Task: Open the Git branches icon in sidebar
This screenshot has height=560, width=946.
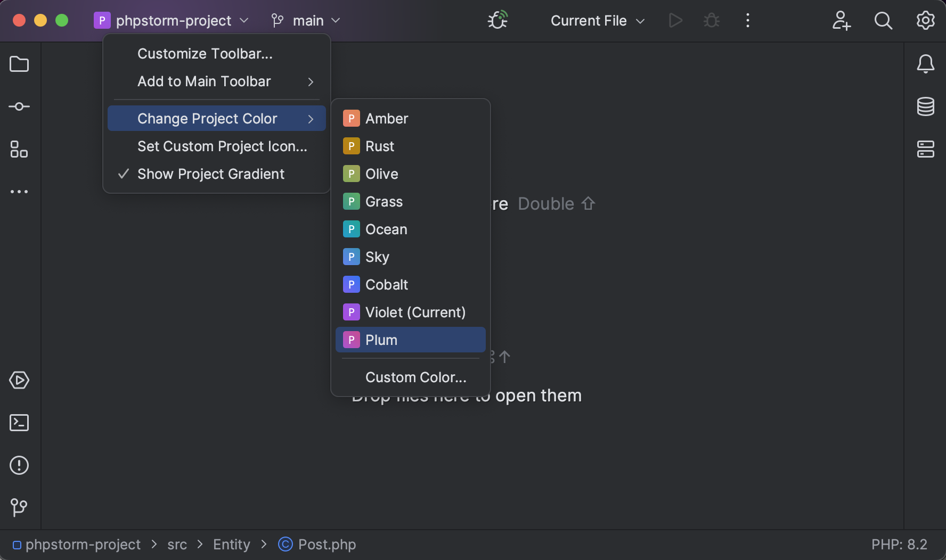Action: [19, 508]
